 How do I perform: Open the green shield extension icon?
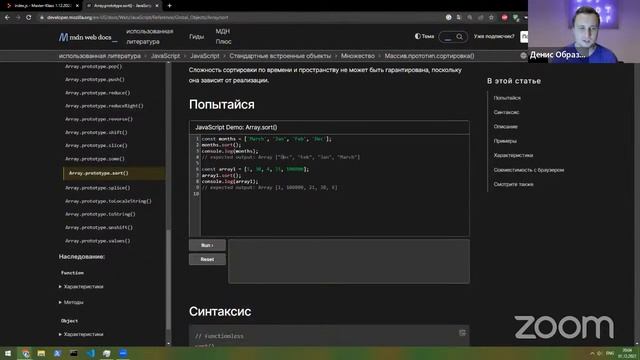516,18
